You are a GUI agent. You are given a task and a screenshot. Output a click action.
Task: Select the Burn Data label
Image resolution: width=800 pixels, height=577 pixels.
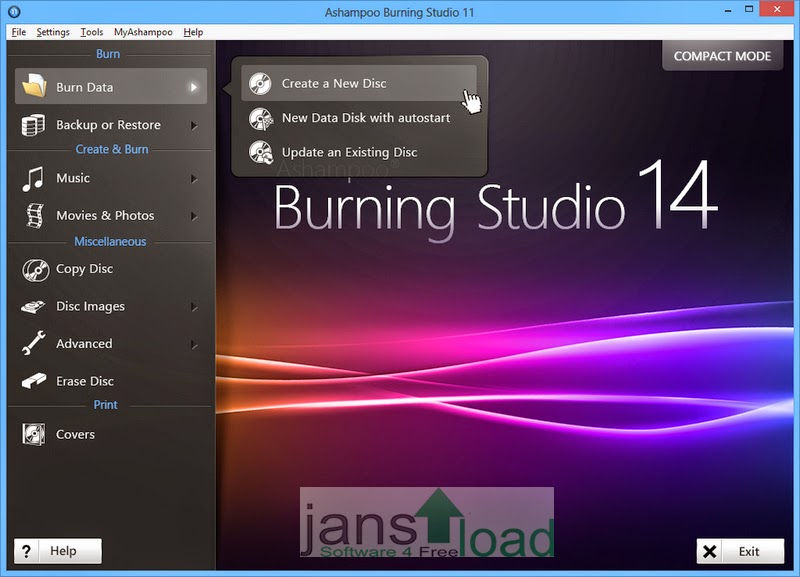pos(85,87)
